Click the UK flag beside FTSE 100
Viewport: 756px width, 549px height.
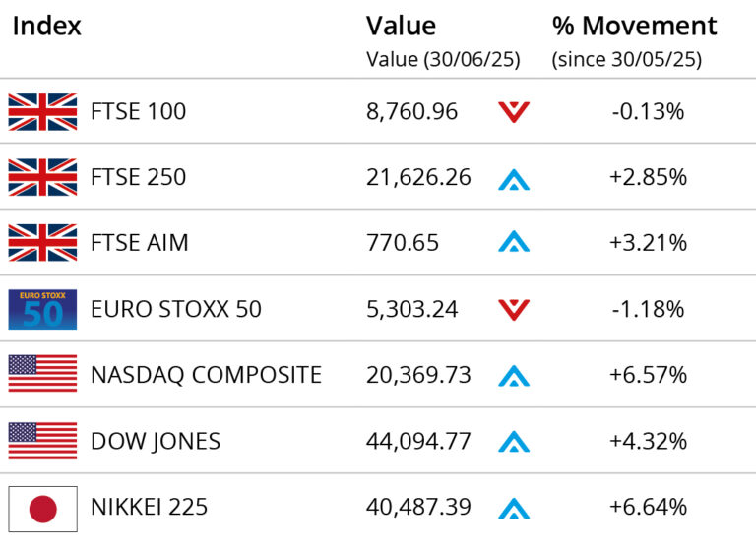[42, 112]
